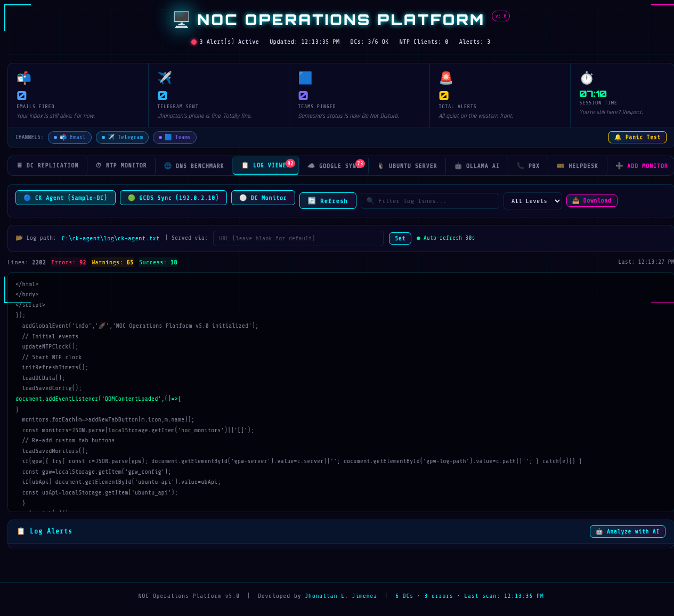674x616 pixels.
Task: Focus the Filter log lines field
Action: (430, 201)
